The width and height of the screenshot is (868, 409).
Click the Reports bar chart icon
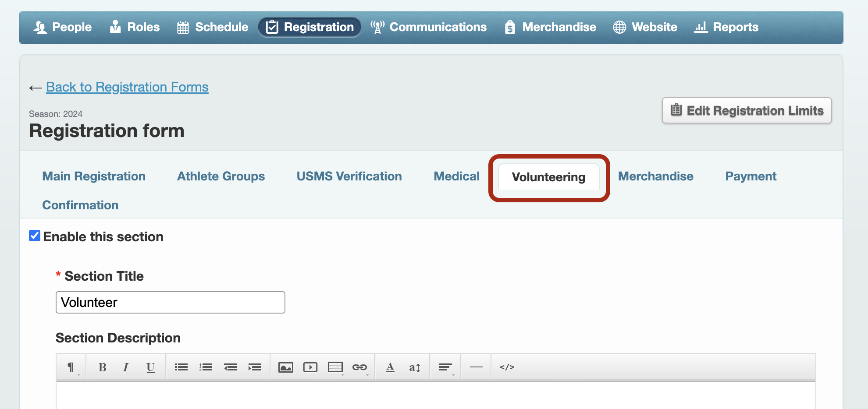click(x=701, y=27)
